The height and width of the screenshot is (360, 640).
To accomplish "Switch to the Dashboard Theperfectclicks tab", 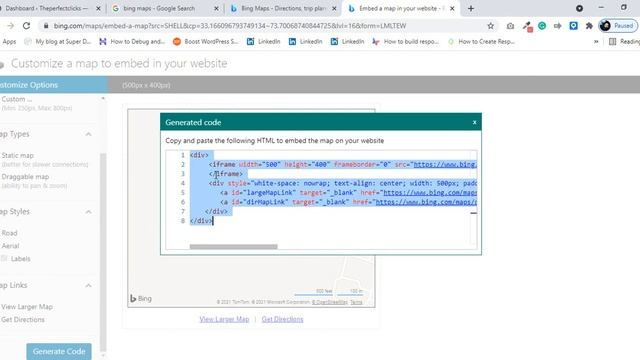I will coord(47,8).
